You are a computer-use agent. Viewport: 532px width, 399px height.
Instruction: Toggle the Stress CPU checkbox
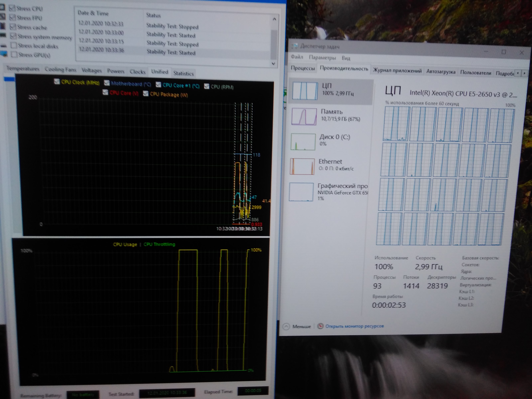point(12,8)
